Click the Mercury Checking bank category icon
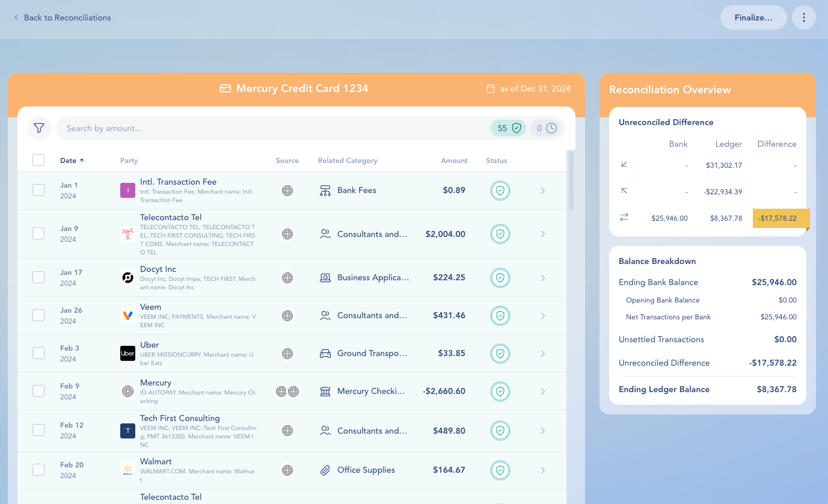Screen dimensions: 828x504 [x=325, y=392]
